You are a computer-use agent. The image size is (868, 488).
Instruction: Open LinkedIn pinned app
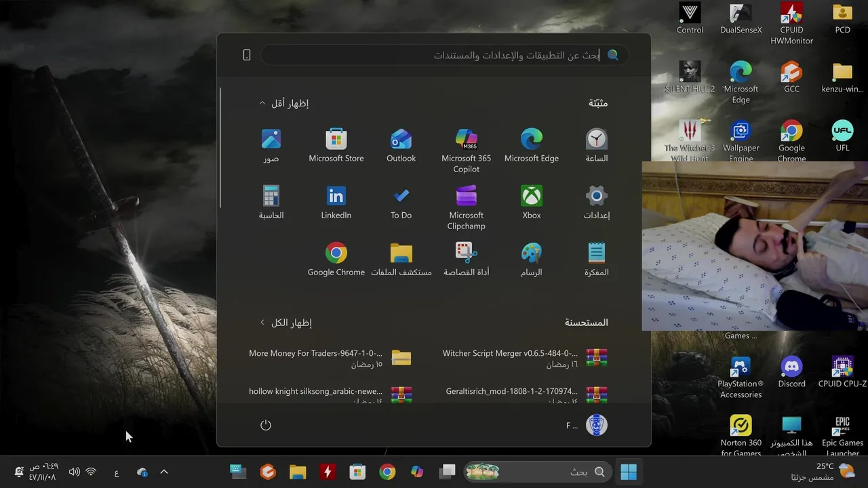pos(336,203)
